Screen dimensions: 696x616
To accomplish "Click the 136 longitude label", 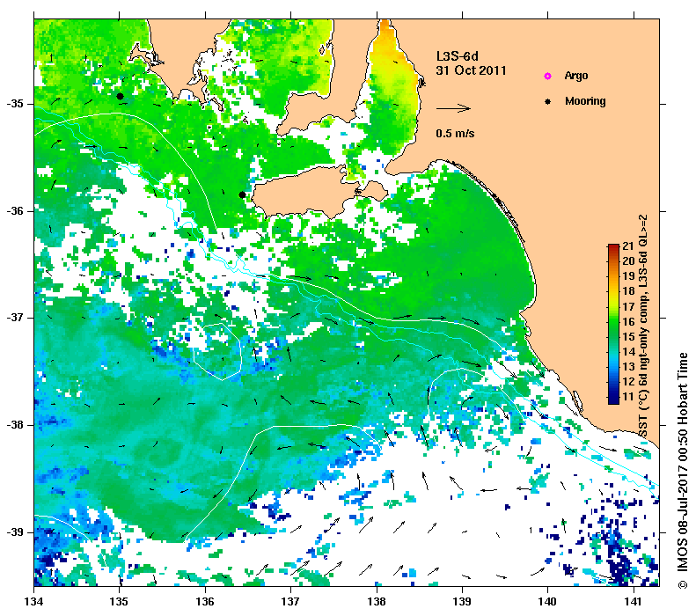I will [x=205, y=601].
